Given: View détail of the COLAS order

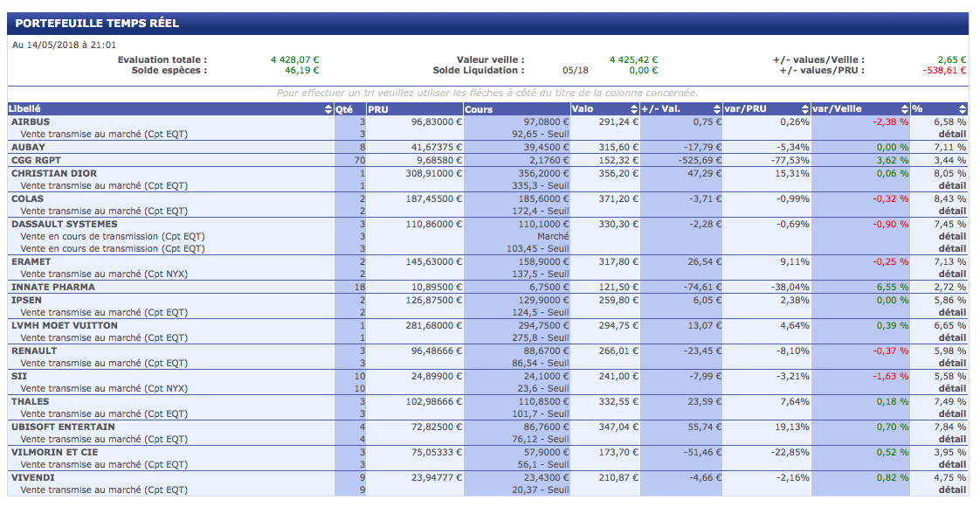Looking at the screenshot, I should (x=952, y=212).
